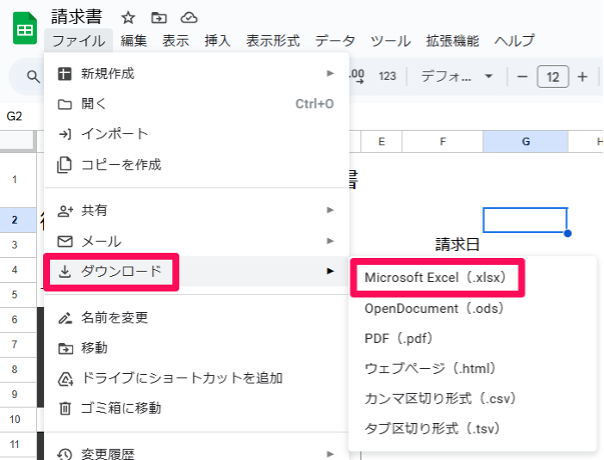Open the 表示 menu
The width and height of the screenshot is (604, 460).
[175, 40]
